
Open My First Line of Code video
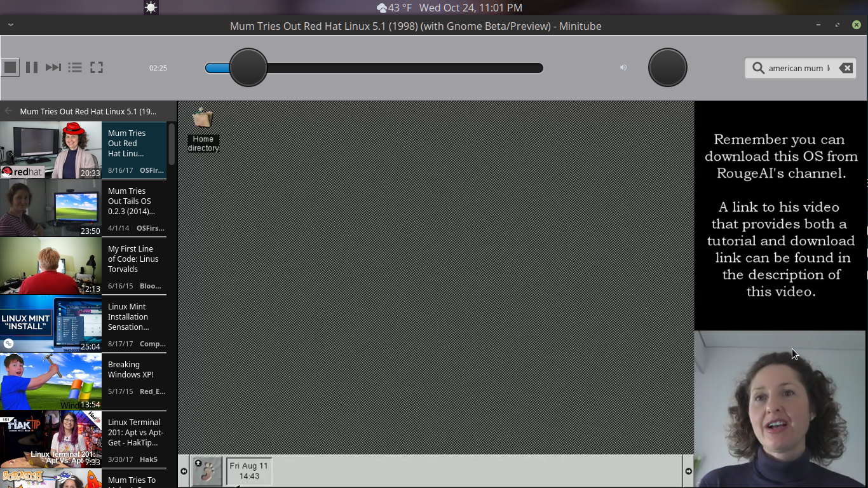(83, 266)
